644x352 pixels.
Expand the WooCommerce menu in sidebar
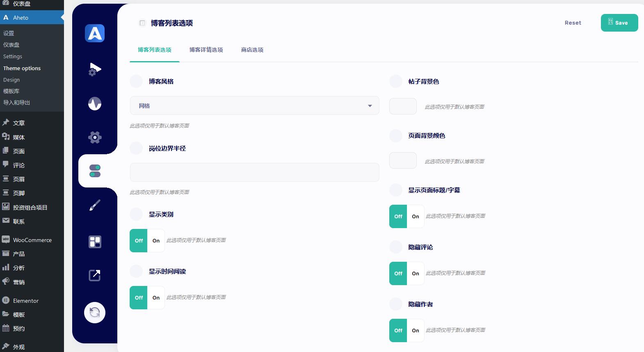[32, 240]
